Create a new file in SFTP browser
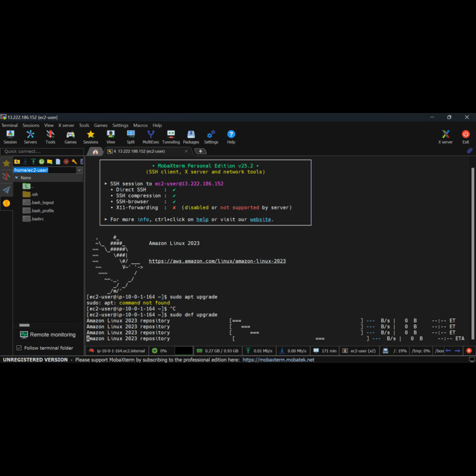The image size is (476, 476). (58, 161)
